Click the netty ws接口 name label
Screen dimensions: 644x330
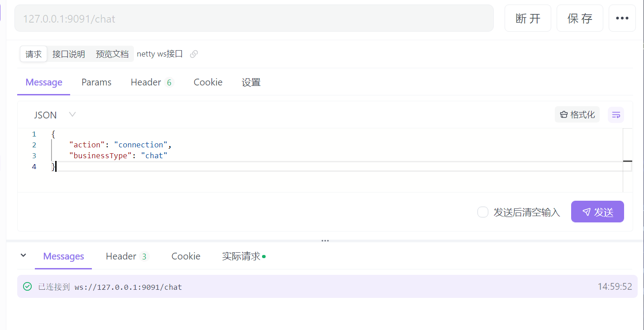coord(160,54)
